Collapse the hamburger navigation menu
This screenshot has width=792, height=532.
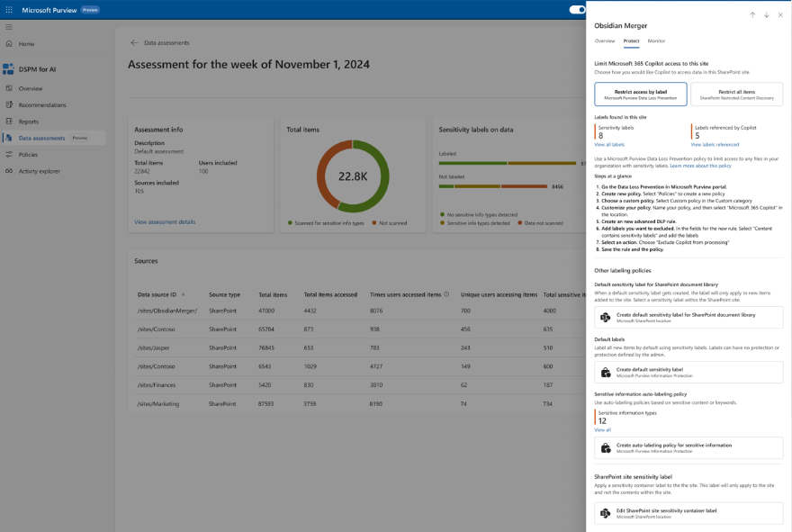9,27
